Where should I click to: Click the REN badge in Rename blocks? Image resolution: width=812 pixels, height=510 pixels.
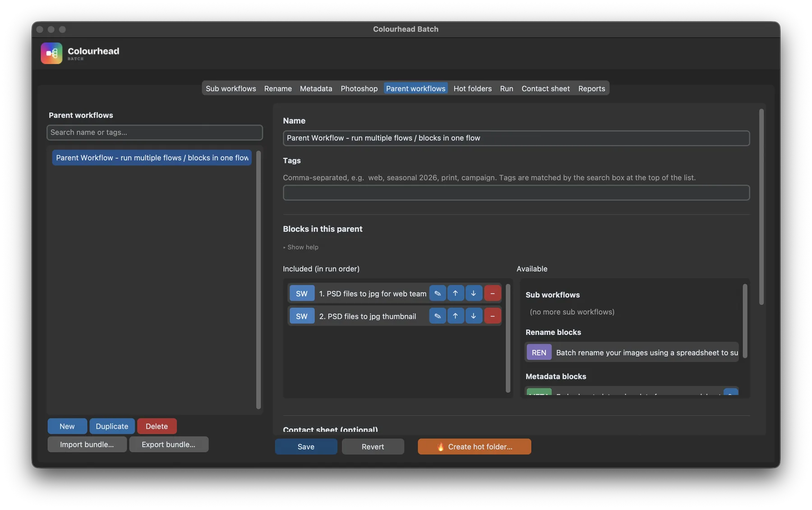pyautogui.click(x=539, y=352)
